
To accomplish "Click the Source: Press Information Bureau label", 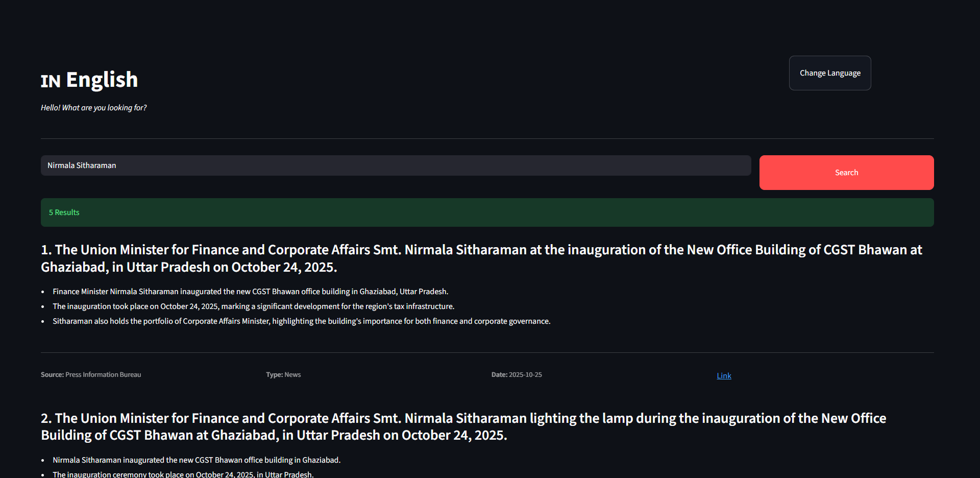I will pos(91,375).
